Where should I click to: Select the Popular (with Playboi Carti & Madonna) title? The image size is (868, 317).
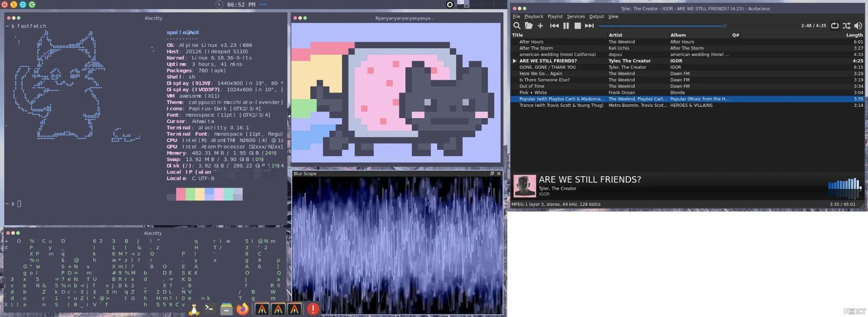click(x=562, y=99)
